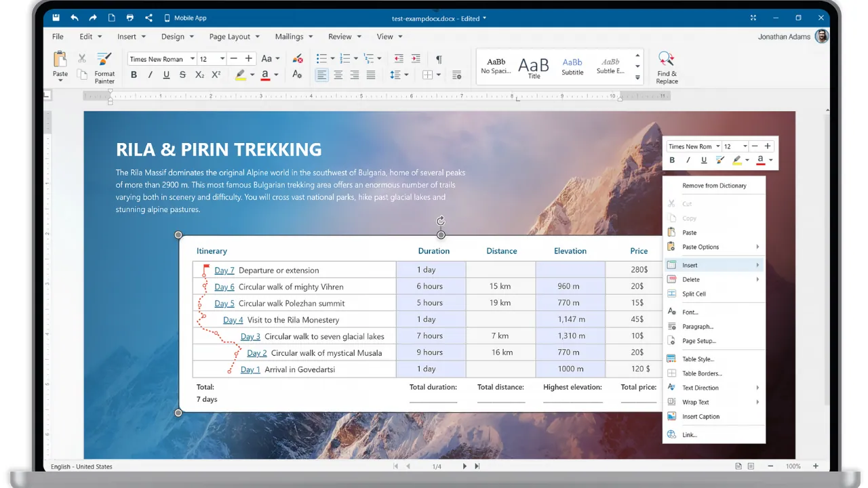Create a new blank document icon
The width and height of the screenshot is (868, 488).
point(111,18)
